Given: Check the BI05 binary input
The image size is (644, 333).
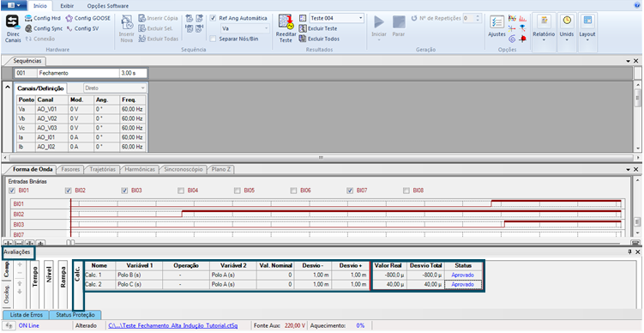Looking at the screenshot, I should click(238, 191).
